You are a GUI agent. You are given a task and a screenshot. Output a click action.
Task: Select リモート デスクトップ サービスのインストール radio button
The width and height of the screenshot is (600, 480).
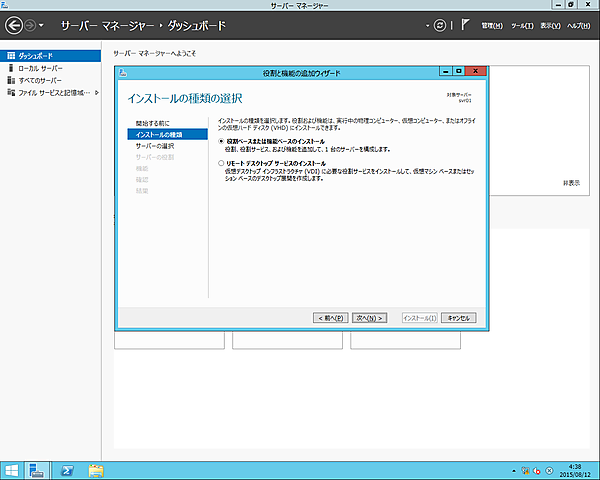tap(221, 163)
